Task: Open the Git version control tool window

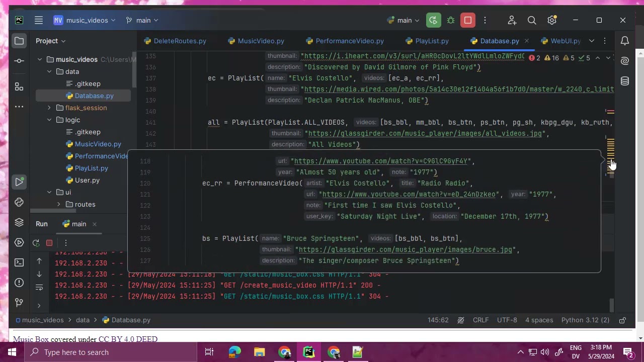Action: (x=19, y=303)
